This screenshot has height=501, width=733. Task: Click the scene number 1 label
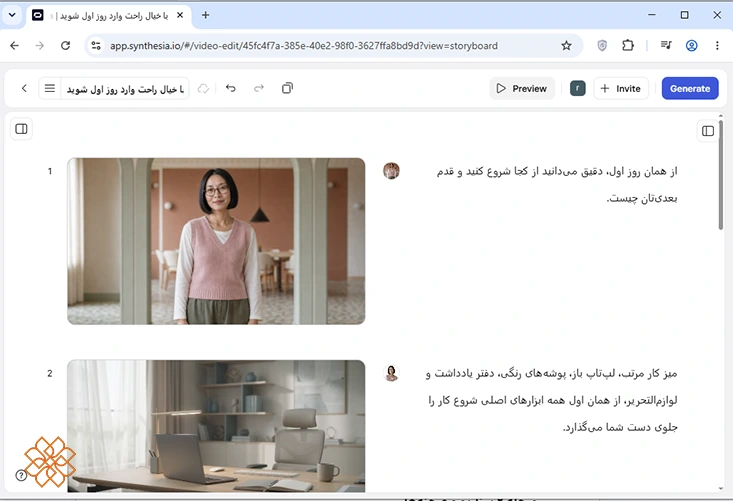(50, 172)
